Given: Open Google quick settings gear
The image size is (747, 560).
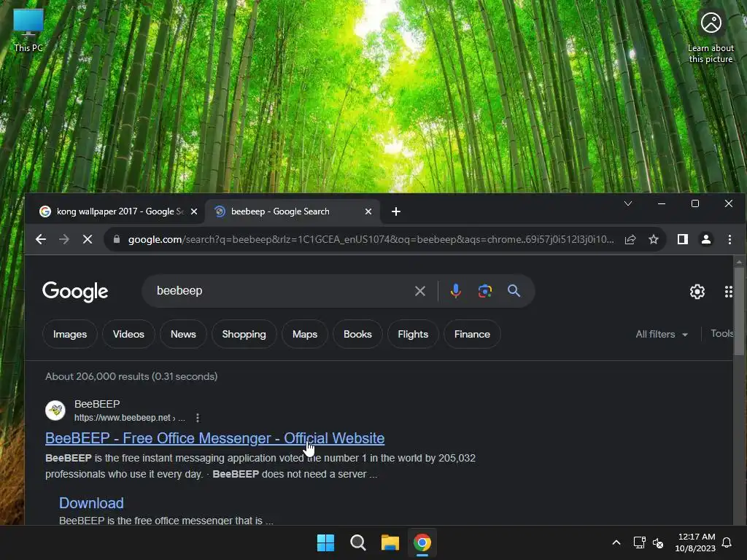Looking at the screenshot, I should 697,292.
